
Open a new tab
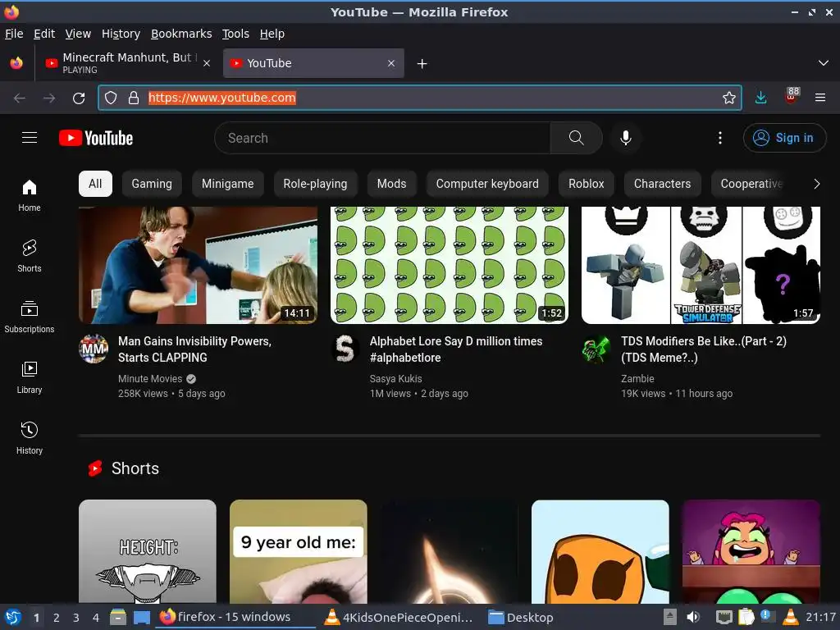pos(422,64)
